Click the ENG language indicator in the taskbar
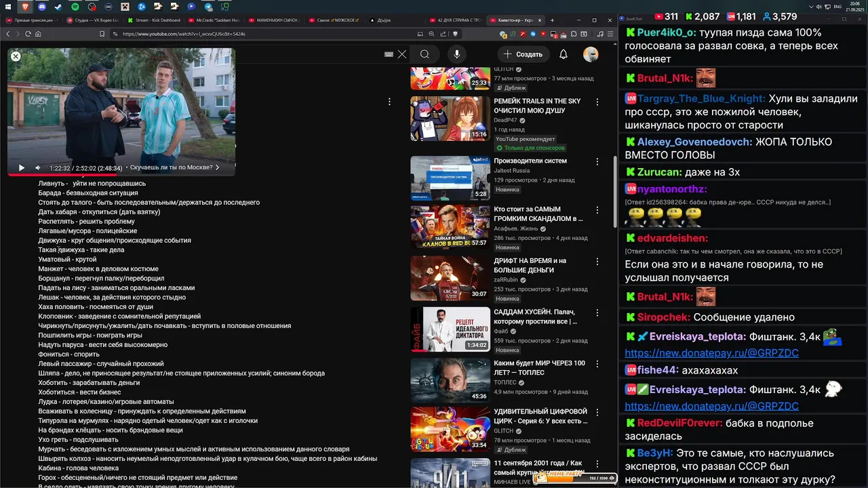 click(837, 6)
